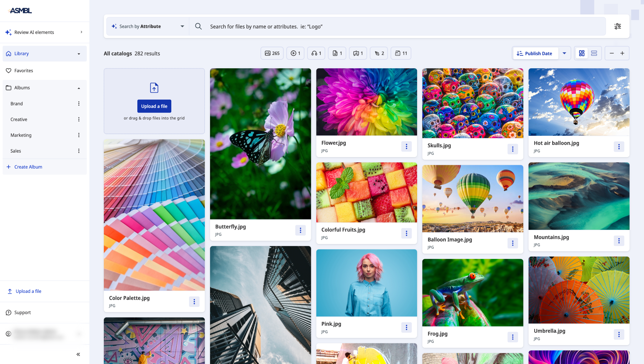
Task: Open the Publish Date sort dropdown arrow
Action: (x=564, y=53)
